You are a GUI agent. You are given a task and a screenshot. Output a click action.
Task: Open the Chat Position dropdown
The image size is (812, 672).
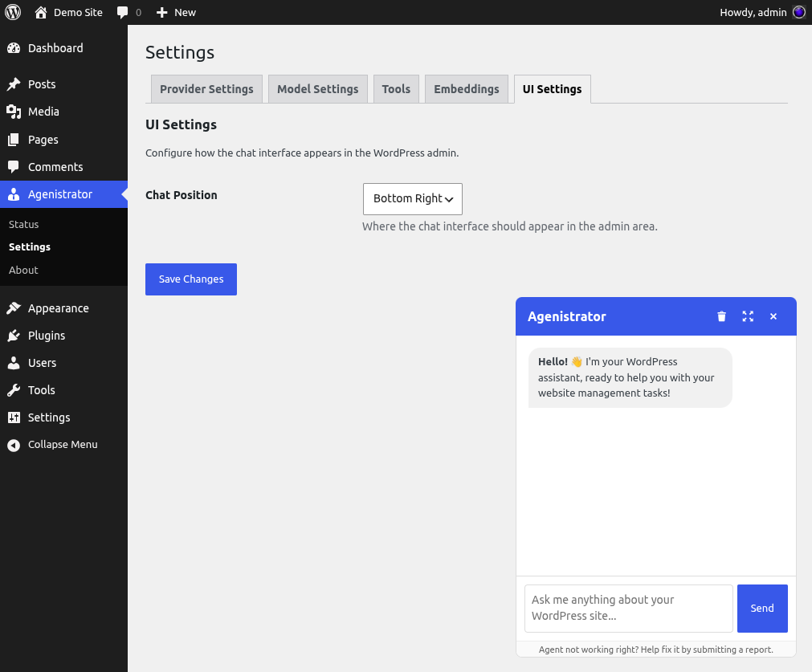point(412,198)
